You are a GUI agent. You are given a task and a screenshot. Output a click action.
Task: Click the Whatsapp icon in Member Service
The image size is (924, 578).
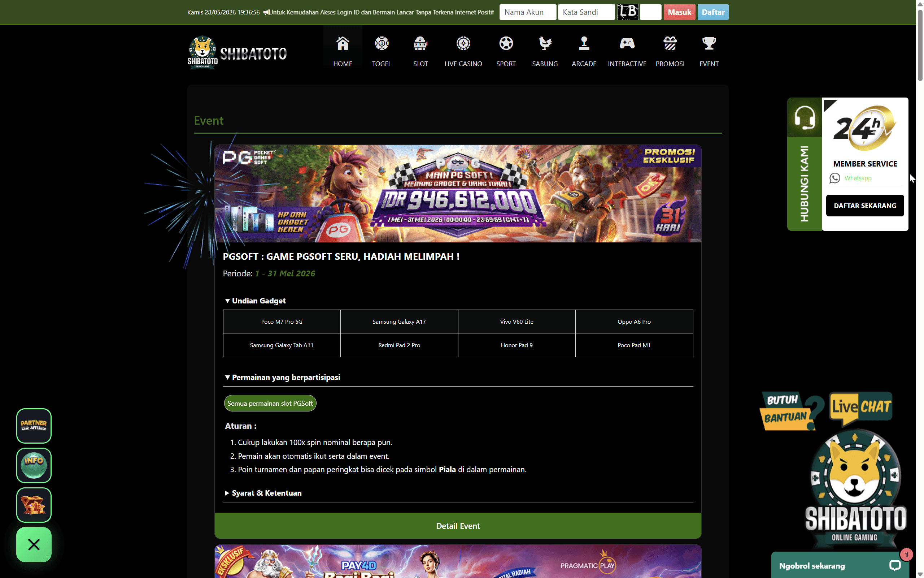pos(834,178)
